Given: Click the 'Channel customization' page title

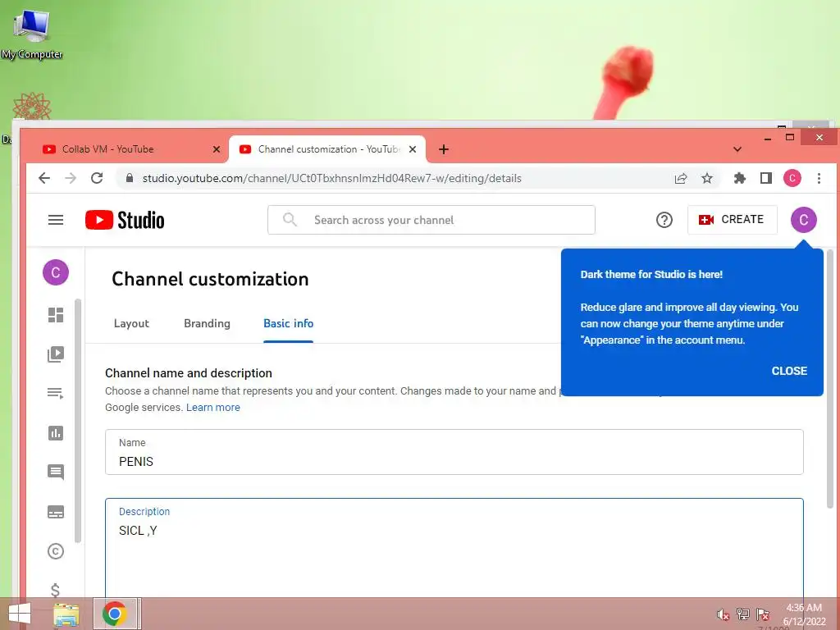Looking at the screenshot, I should click(x=210, y=279).
